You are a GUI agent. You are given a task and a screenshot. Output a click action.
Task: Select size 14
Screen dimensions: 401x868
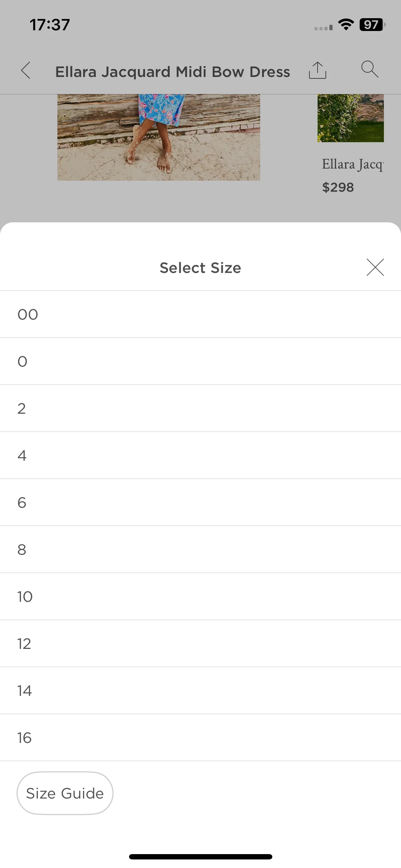pyautogui.click(x=200, y=691)
